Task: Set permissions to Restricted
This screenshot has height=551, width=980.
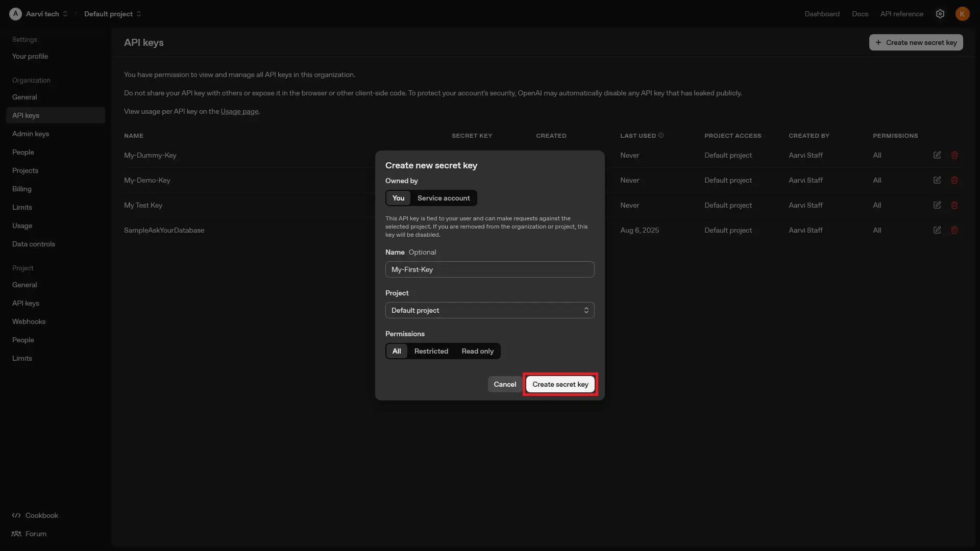Action: [431, 351]
